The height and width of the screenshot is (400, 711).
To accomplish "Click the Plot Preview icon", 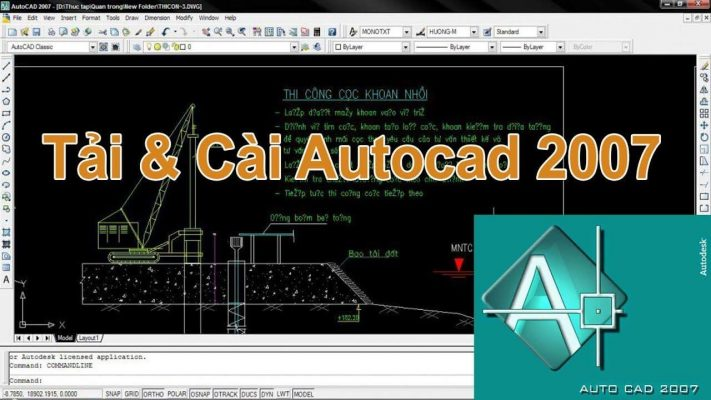I will 63,32.
